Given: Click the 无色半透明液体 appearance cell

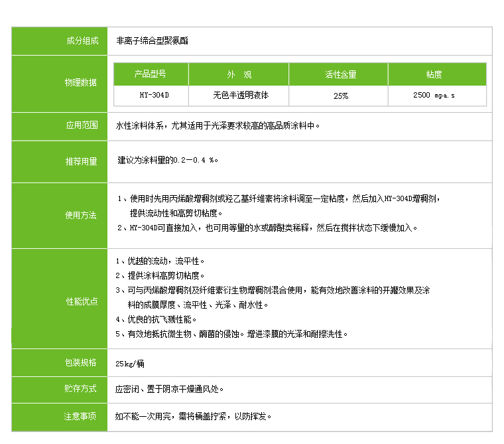Looking at the screenshot, I should [239, 95].
